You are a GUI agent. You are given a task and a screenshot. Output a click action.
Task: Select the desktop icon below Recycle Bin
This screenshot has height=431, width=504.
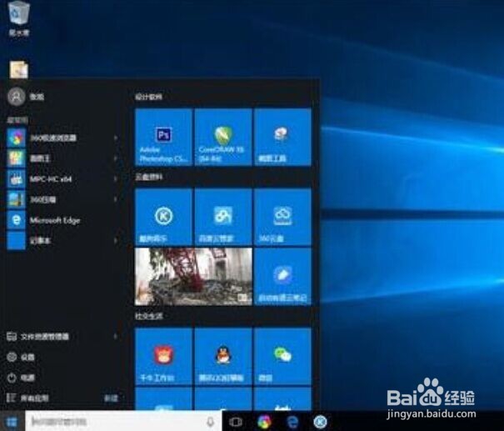pyautogui.click(x=19, y=69)
